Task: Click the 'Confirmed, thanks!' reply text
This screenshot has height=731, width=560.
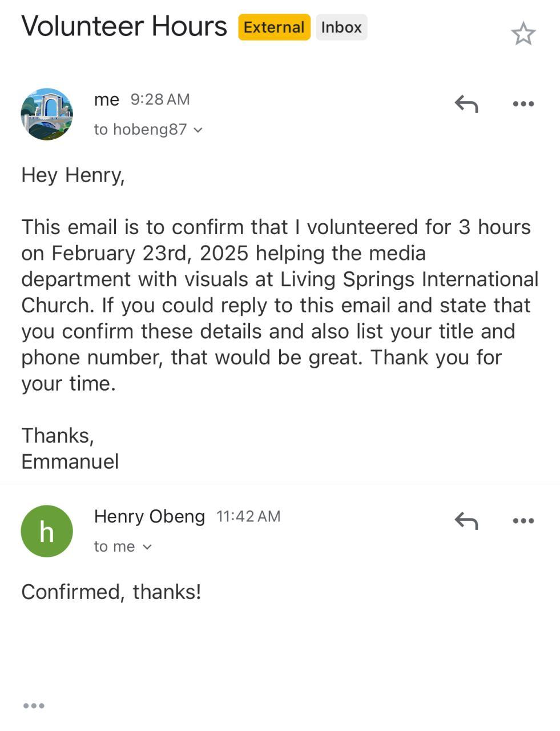Action: 111,592
